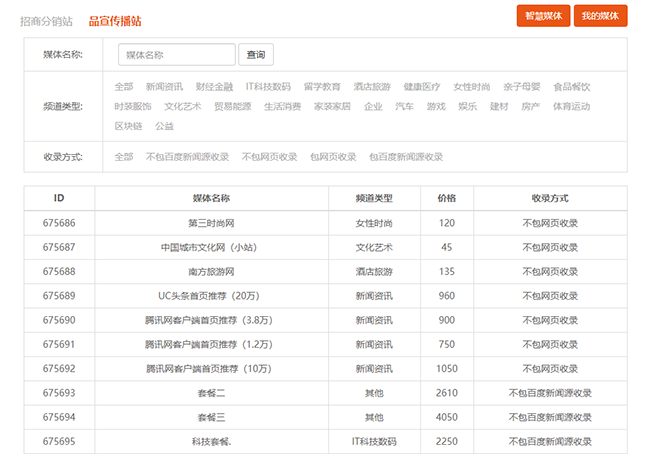This screenshot has width=650, height=454.
Task: Select 腾讯网客户端首页推荐（1.2万）
Action: coord(209,345)
